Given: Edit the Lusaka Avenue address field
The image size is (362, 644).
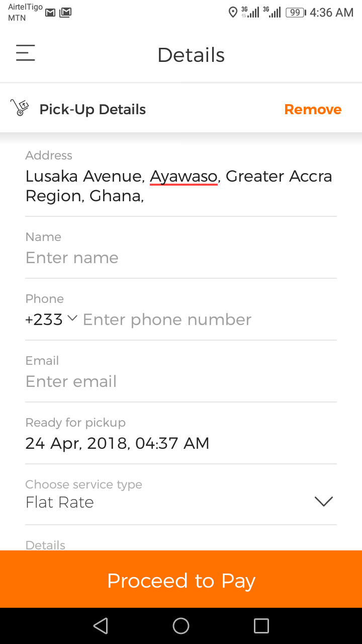Looking at the screenshot, I should pos(179,186).
